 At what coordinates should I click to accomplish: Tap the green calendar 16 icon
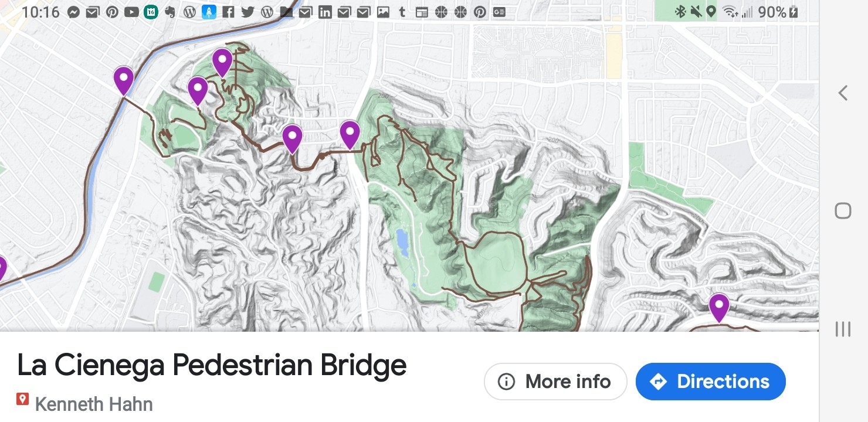[x=151, y=12]
